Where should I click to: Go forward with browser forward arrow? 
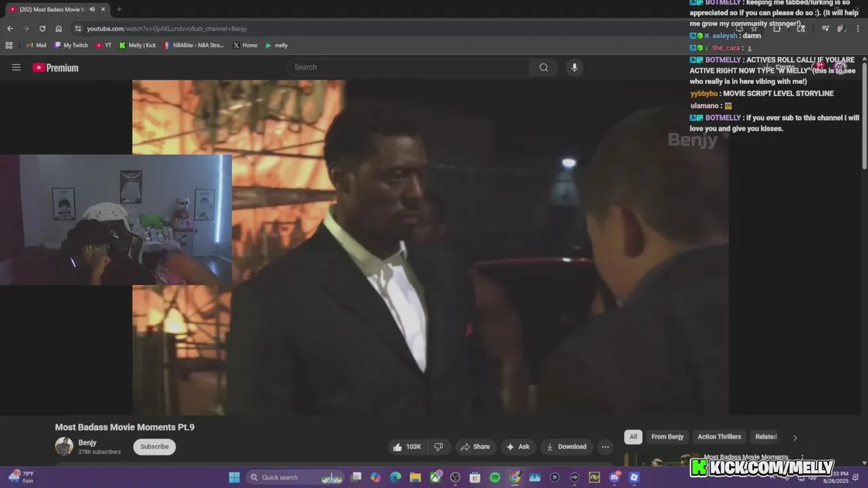(x=26, y=28)
